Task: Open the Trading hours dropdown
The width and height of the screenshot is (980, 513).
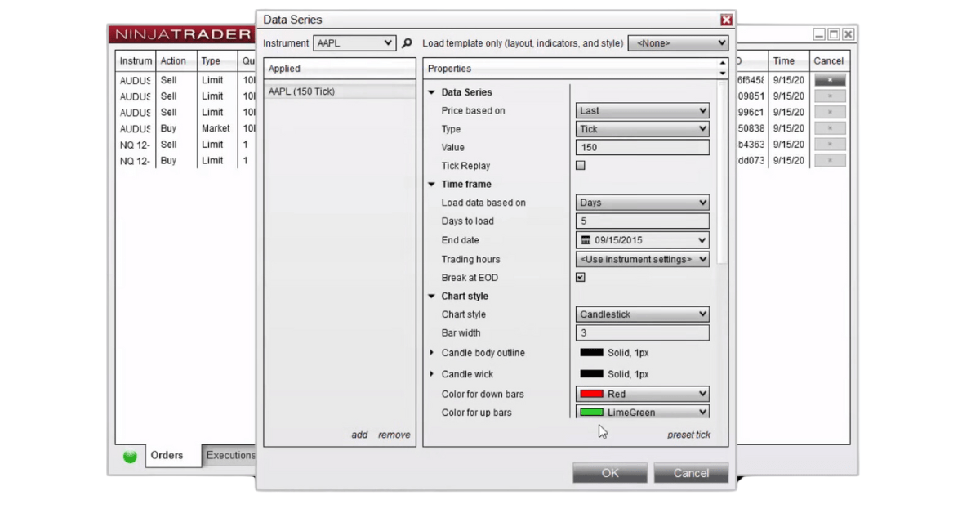Action: coord(643,259)
